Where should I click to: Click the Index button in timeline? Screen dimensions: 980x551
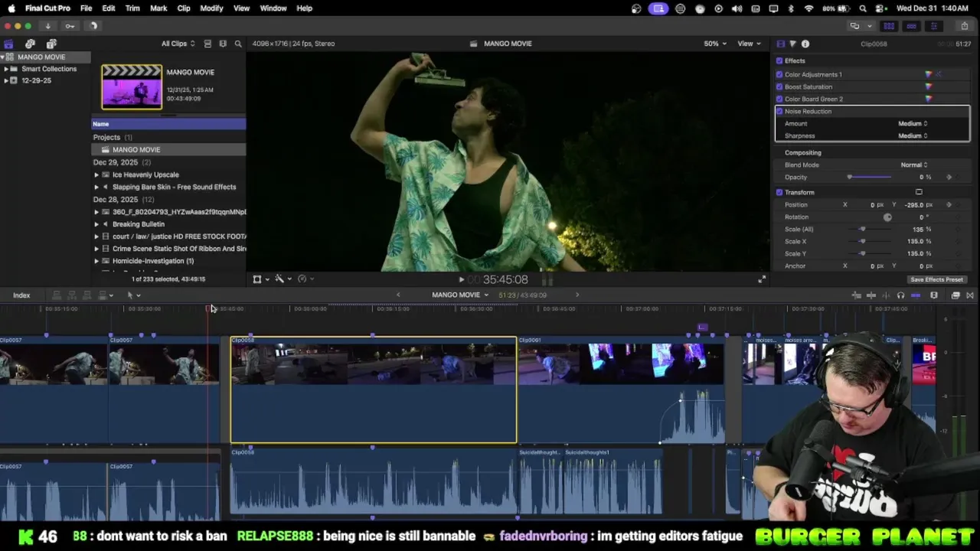[x=21, y=295]
